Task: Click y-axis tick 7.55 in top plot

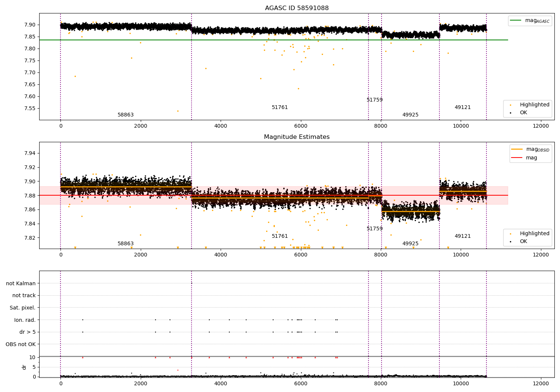Action: coord(30,109)
